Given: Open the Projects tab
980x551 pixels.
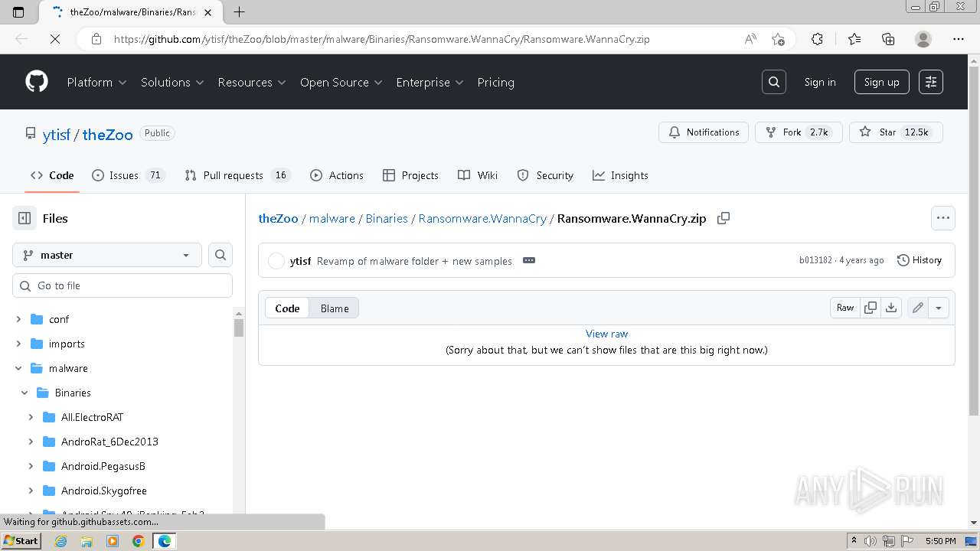Looking at the screenshot, I should point(410,175).
